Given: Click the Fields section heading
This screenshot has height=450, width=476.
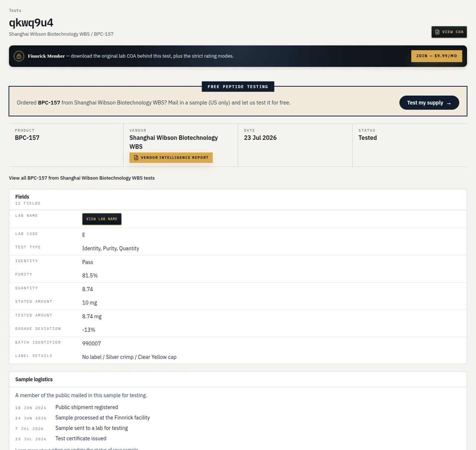Looking at the screenshot, I should [x=22, y=197].
